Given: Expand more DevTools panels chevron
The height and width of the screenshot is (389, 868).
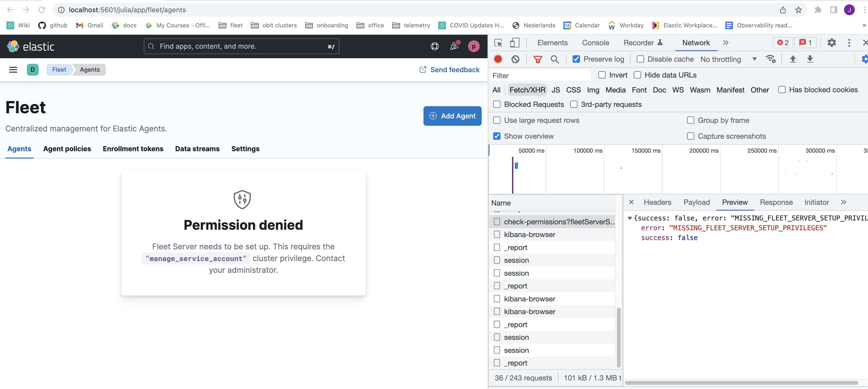Looking at the screenshot, I should pos(725,43).
